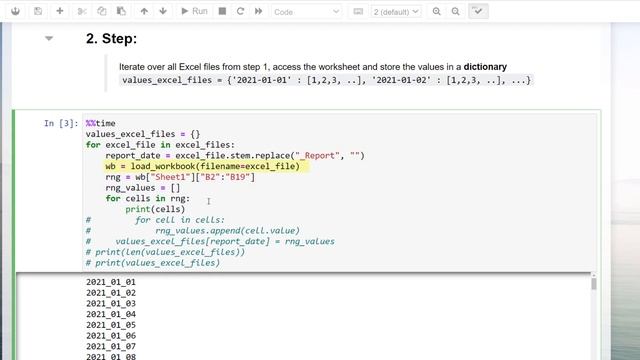Select the '2. Step:' heading cell
Screen dimensions: 640x360
point(111,39)
